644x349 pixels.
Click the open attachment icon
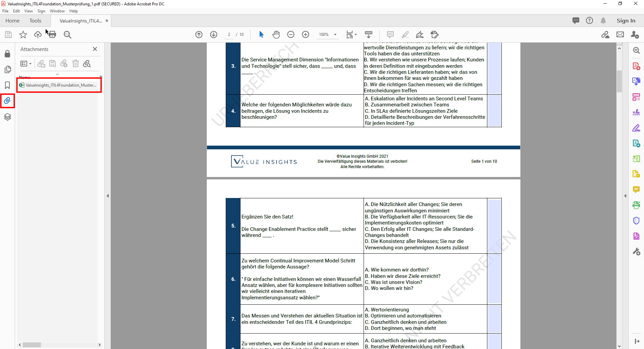(41, 63)
